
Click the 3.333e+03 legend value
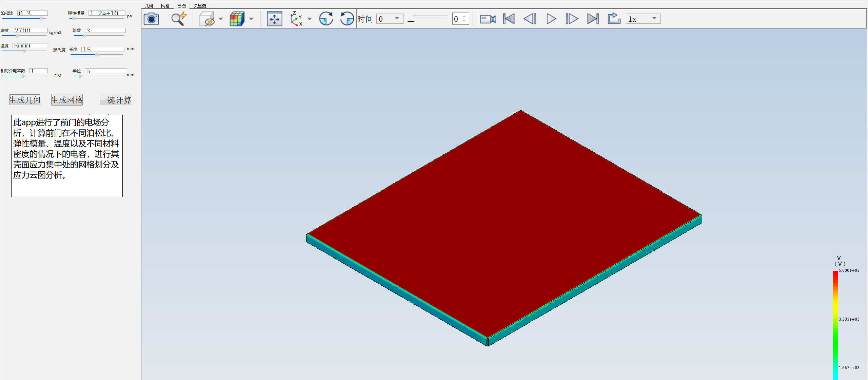coord(849,319)
